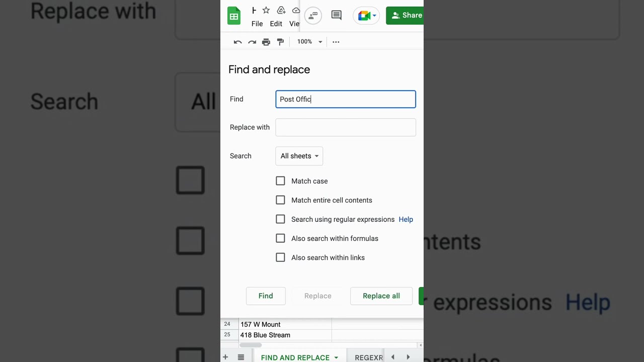Expand the 100% zoom dropdown
This screenshot has width=644, height=362.
click(309, 42)
